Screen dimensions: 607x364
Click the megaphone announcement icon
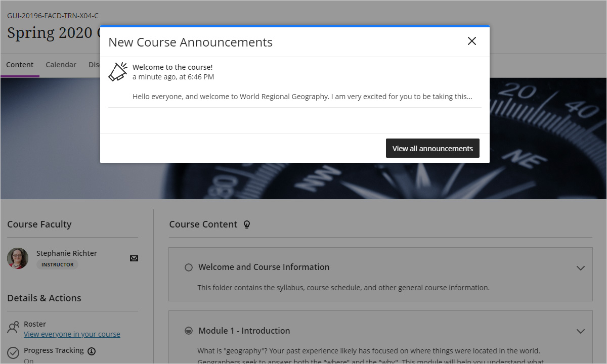coord(118,72)
